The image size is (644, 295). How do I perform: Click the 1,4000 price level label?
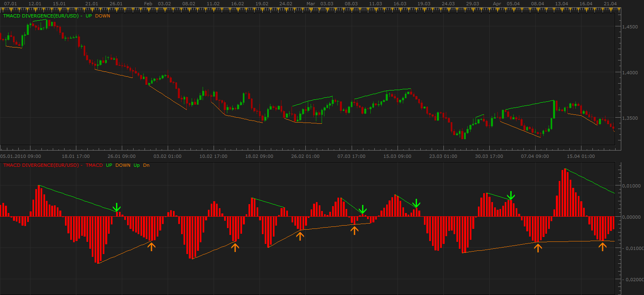[630, 73]
